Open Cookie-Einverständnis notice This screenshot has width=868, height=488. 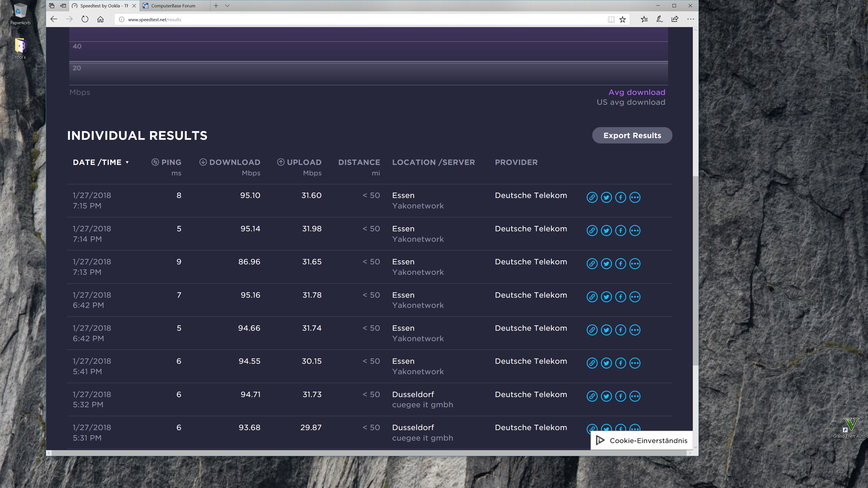point(642,441)
